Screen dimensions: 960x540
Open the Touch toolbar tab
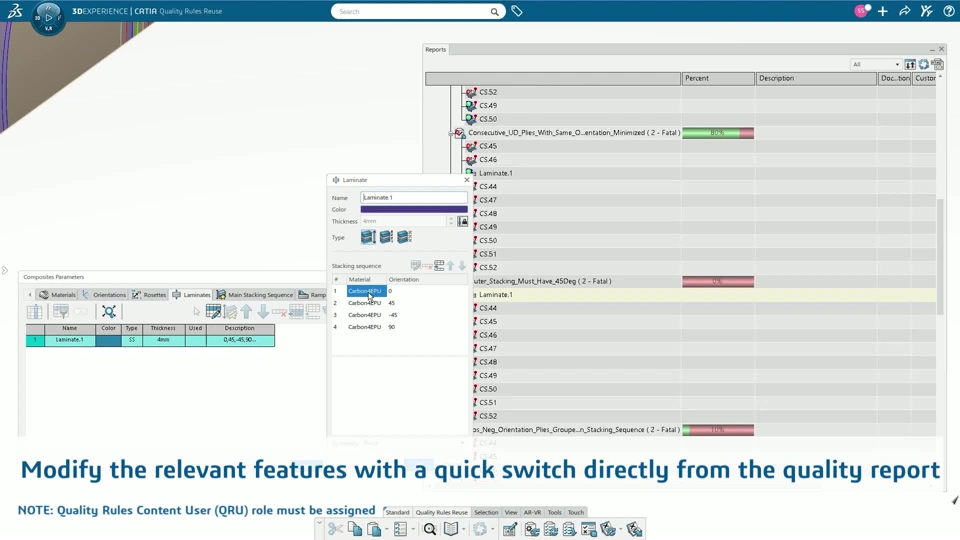(x=576, y=512)
